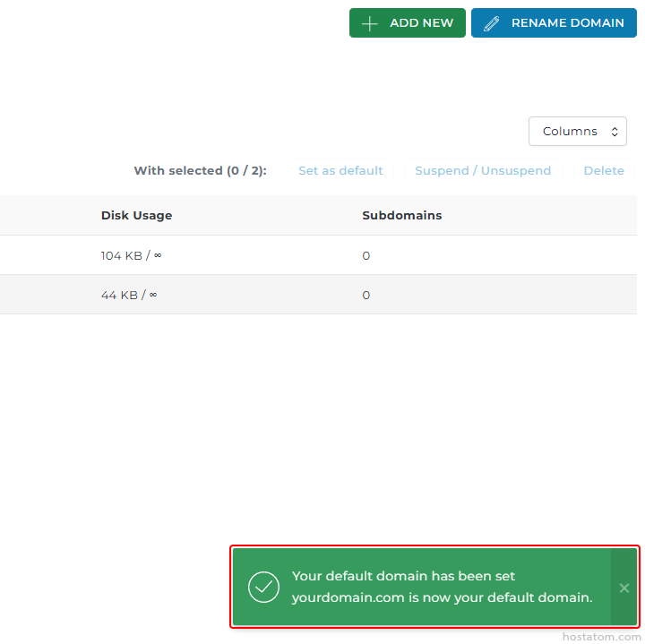Click subdomains count in 104 KB row

pos(366,256)
